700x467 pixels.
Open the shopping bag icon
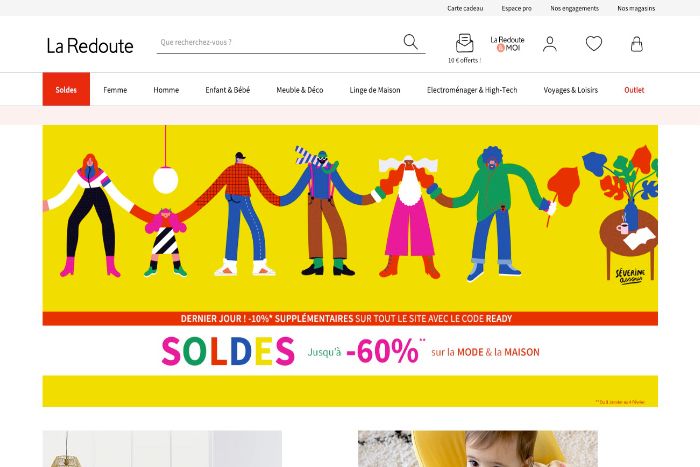click(x=637, y=44)
